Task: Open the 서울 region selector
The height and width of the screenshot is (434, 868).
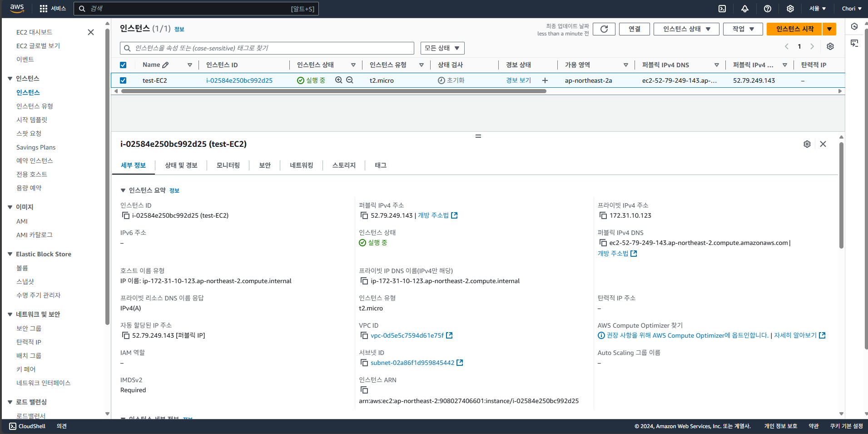Action: 818,9
